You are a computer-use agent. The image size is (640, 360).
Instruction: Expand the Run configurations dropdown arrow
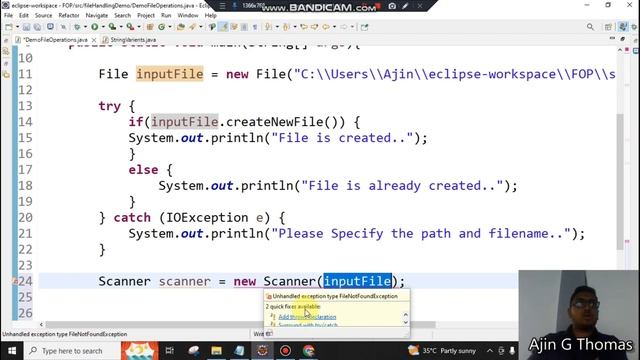point(103,27)
